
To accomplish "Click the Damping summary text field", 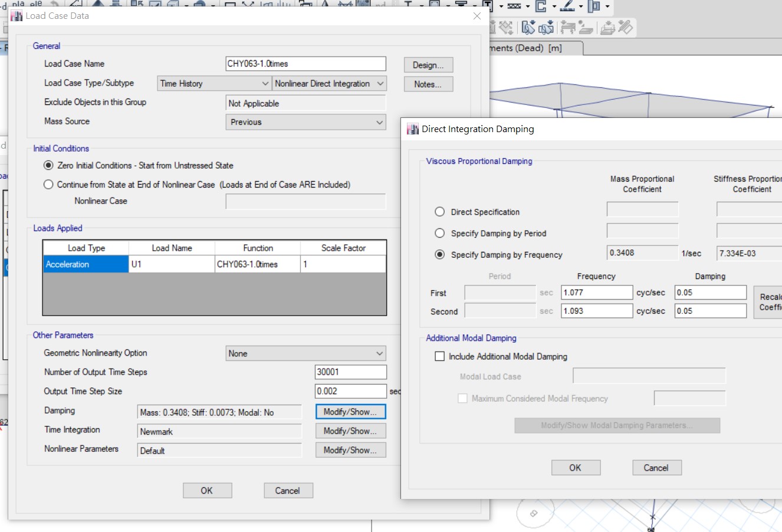I will tap(219, 412).
